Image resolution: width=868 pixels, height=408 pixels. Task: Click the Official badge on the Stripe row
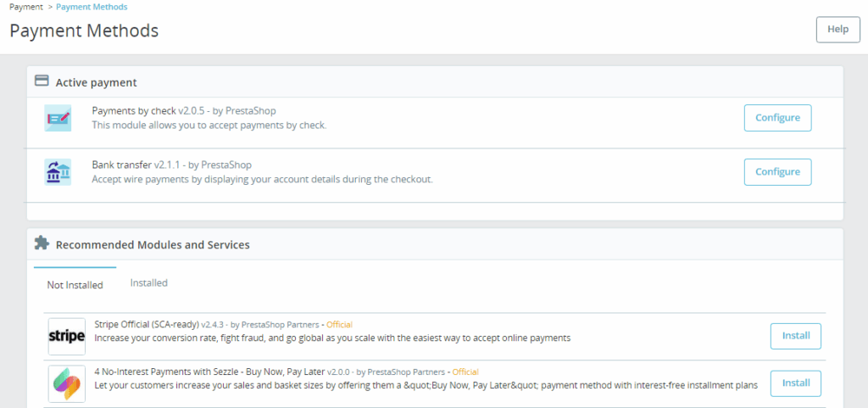[339, 325]
